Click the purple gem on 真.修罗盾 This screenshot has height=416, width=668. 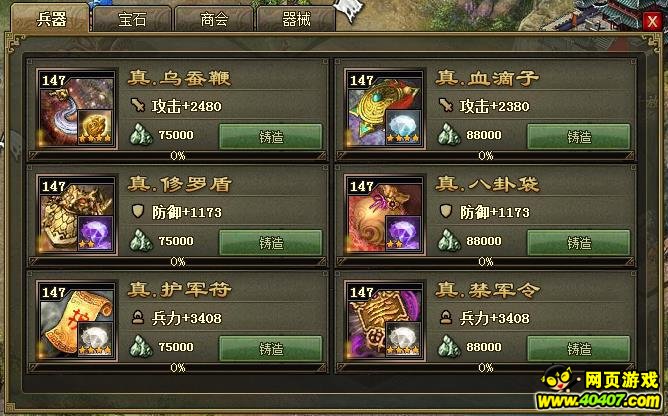[x=95, y=234]
